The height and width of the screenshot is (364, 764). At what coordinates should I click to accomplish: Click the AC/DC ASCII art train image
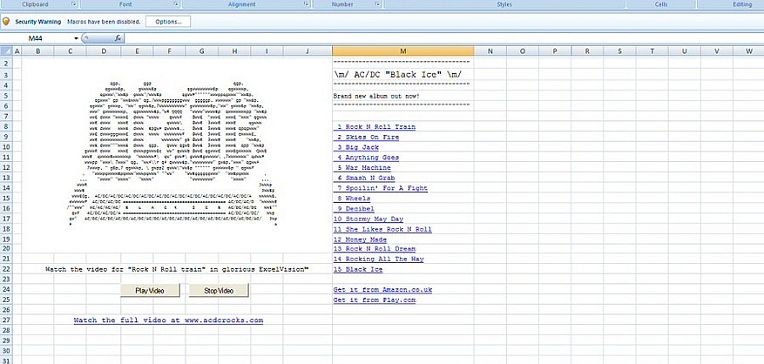173,153
